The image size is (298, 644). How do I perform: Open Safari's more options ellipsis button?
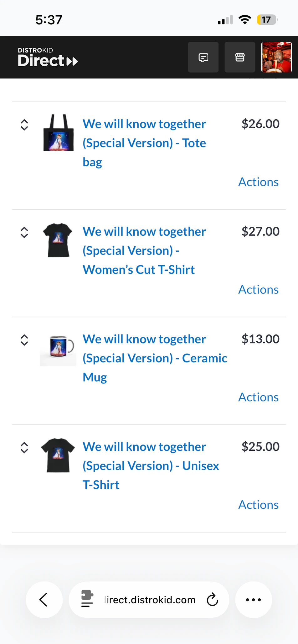point(253,600)
